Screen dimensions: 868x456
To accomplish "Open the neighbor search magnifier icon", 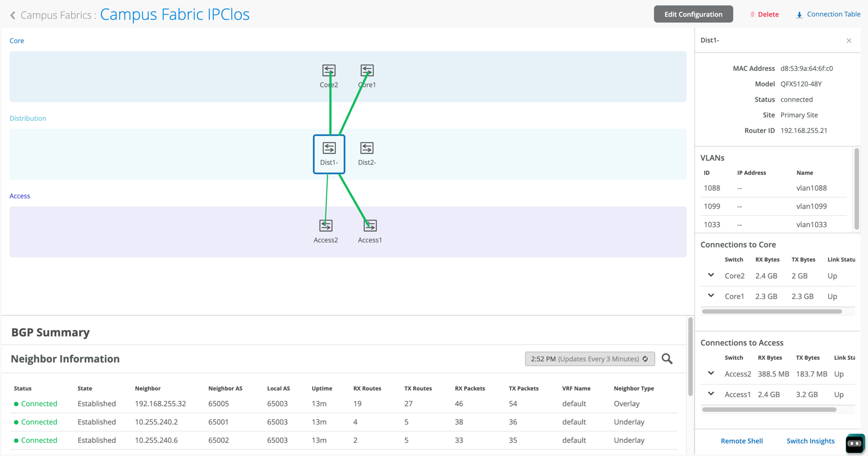I will point(667,359).
